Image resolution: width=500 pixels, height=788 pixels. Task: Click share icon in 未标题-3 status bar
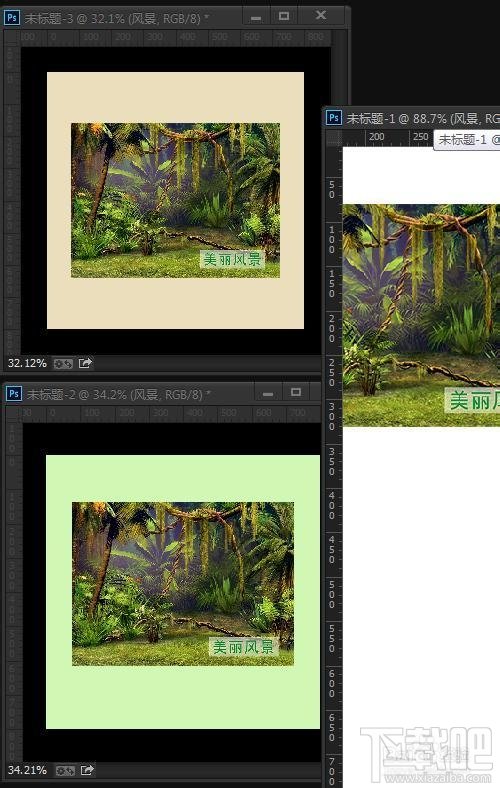pyautogui.click(x=85, y=363)
